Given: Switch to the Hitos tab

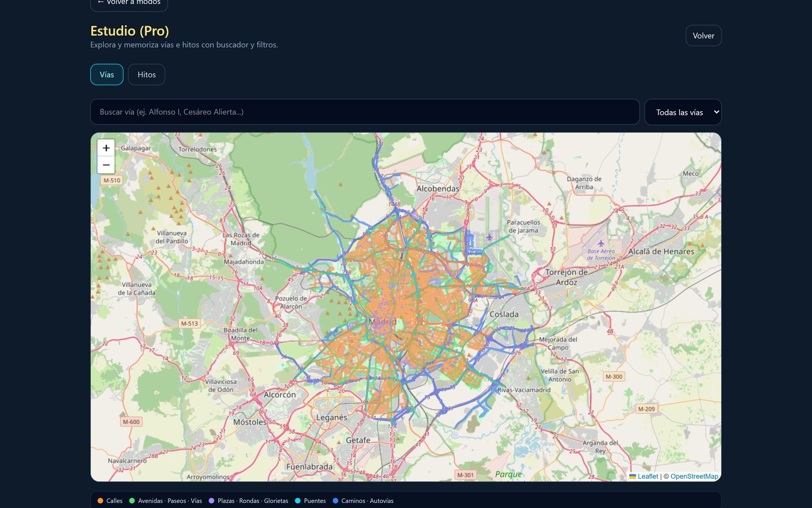Looking at the screenshot, I should click(x=147, y=75).
